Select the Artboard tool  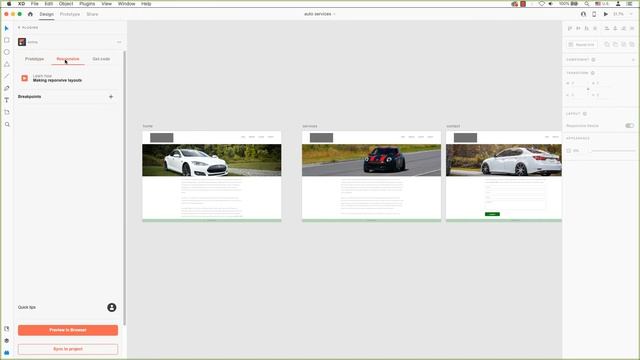[x=7, y=112]
